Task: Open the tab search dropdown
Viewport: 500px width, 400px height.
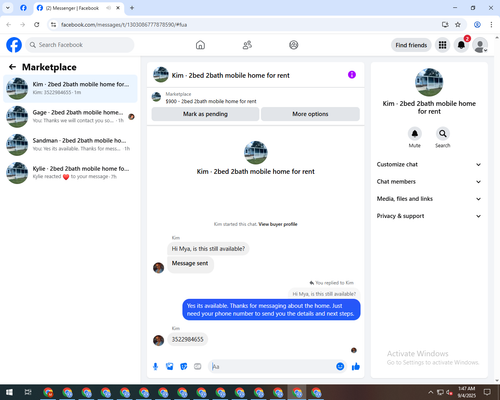Action: coord(8,8)
